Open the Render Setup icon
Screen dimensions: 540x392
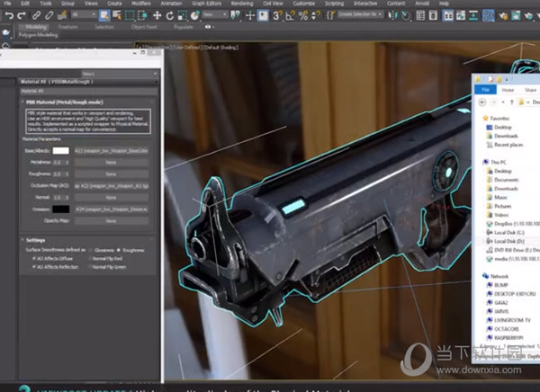coord(503,15)
